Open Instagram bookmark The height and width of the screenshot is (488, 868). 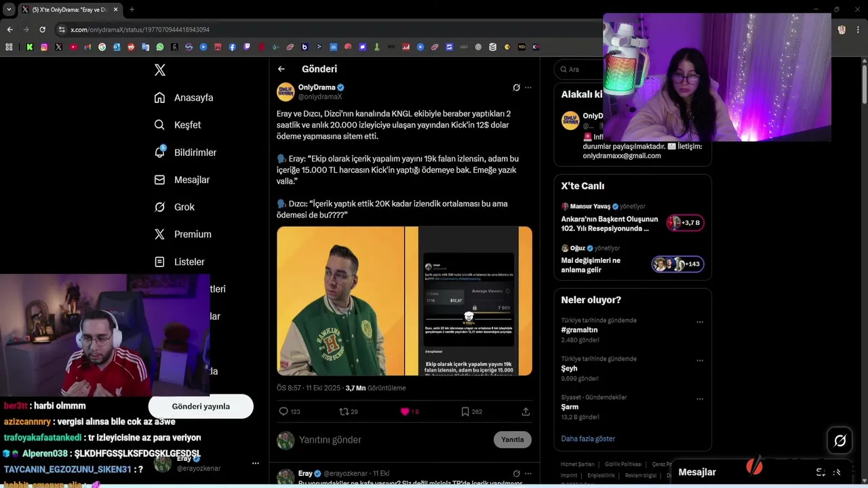click(44, 47)
